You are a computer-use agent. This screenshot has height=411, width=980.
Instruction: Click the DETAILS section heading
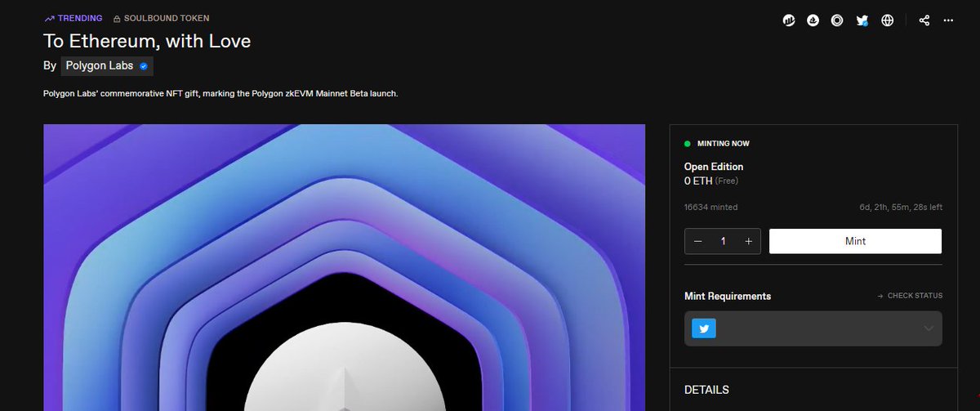point(706,391)
